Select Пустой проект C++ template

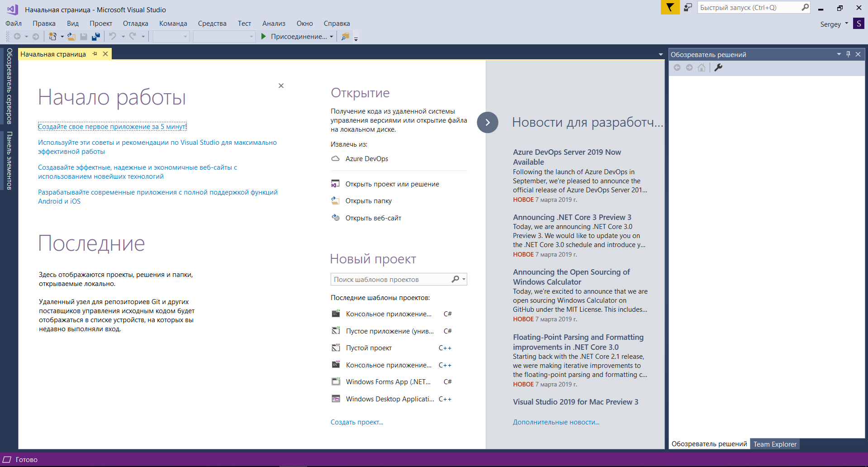(x=392, y=348)
